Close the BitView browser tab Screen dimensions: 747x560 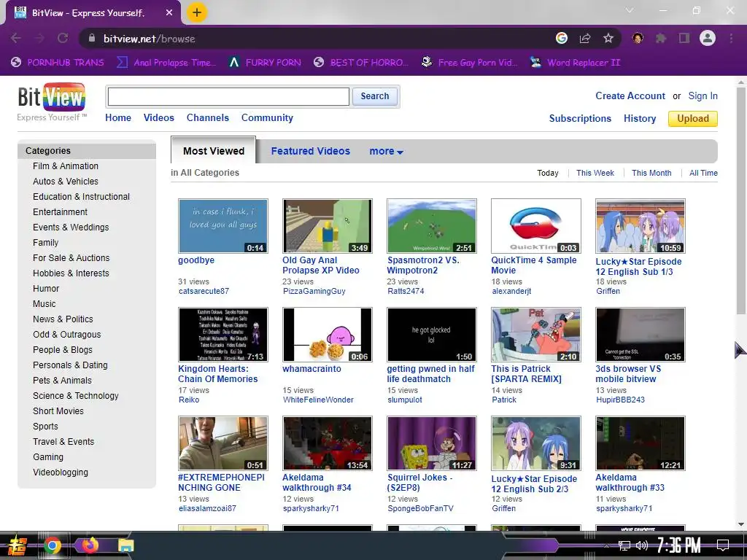[x=169, y=13]
